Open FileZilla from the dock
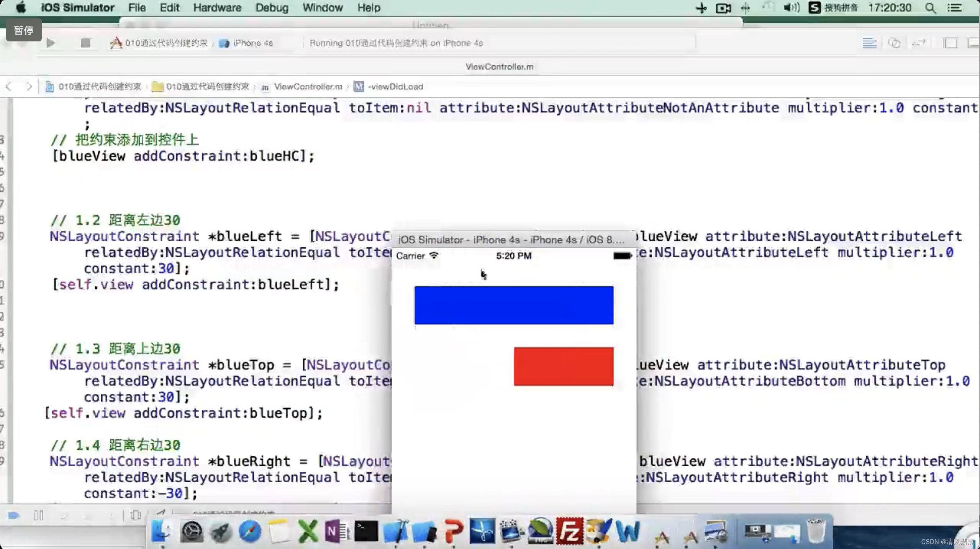Image resolution: width=980 pixels, height=549 pixels. click(569, 531)
